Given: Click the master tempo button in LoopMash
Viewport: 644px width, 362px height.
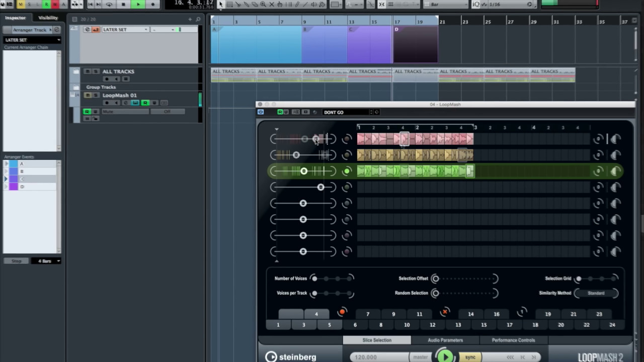Looking at the screenshot, I should point(421,357).
